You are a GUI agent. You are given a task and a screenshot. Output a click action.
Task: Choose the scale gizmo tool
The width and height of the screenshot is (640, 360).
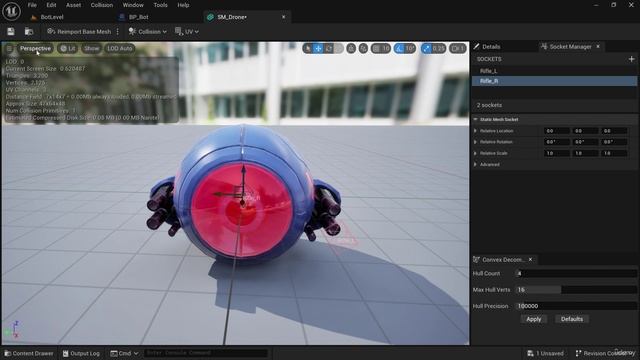339,49
